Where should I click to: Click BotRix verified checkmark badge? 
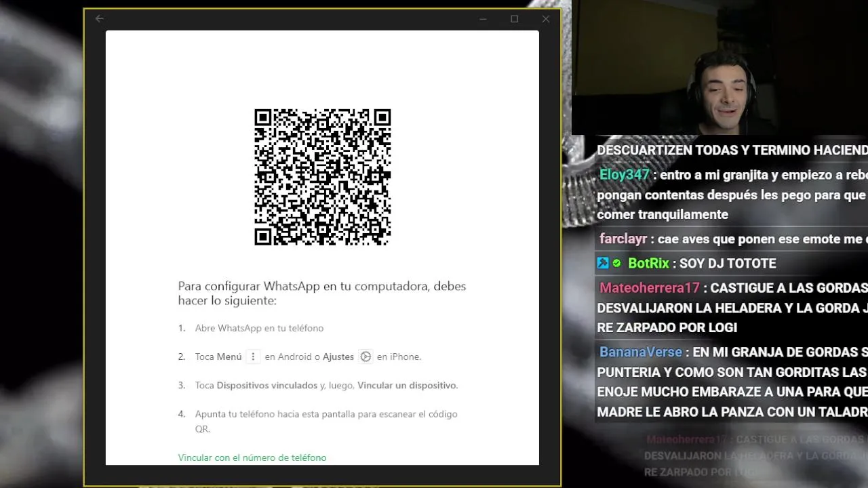coord(617,263)
